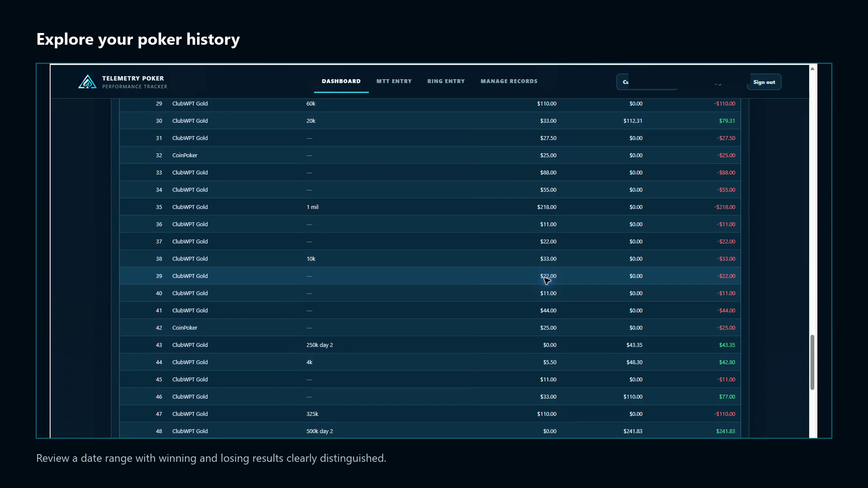Screen dimensions: 868x488
Task: Click the $22.00 buy-in in row 39
Action: [548, 276]
